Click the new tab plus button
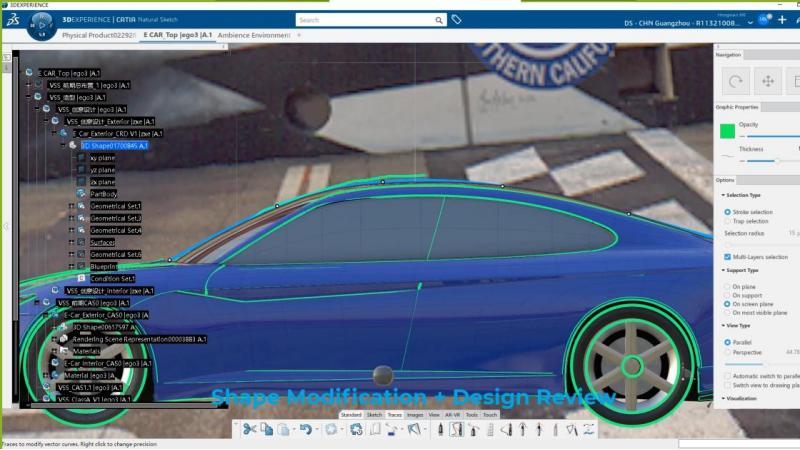The height and width of the screenshot is (450, 800). (x=299, y=35)
